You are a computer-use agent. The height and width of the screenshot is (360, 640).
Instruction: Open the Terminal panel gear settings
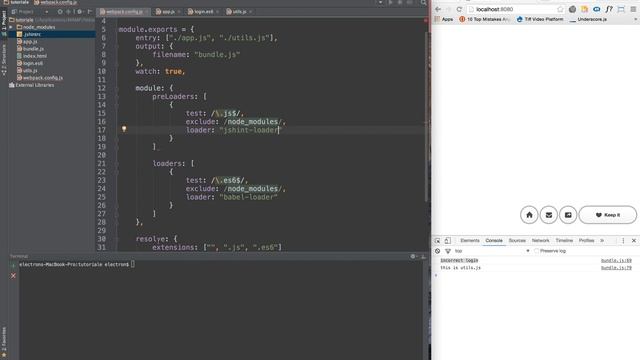pyautogui.click(x=413, y=256)
